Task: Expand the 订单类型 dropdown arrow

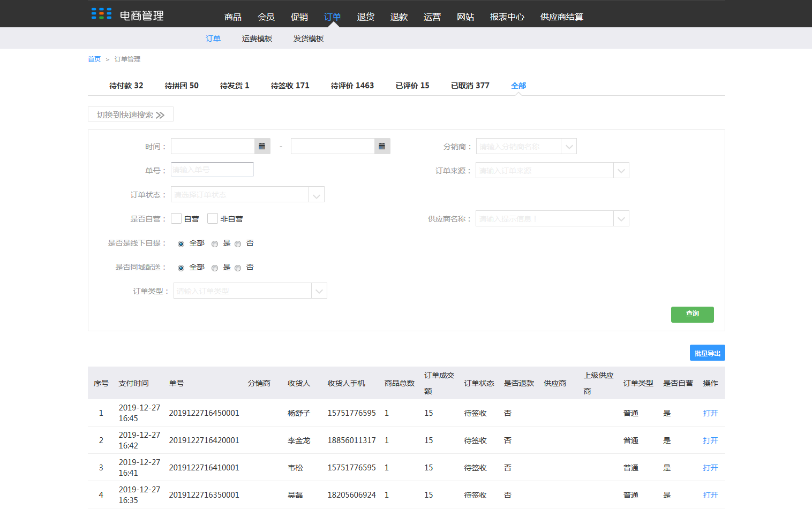Action: click(319, 291)
